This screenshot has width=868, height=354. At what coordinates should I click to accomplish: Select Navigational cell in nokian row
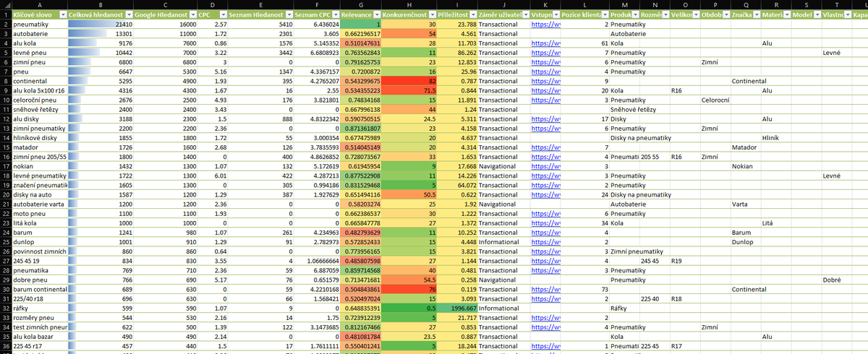503,166
